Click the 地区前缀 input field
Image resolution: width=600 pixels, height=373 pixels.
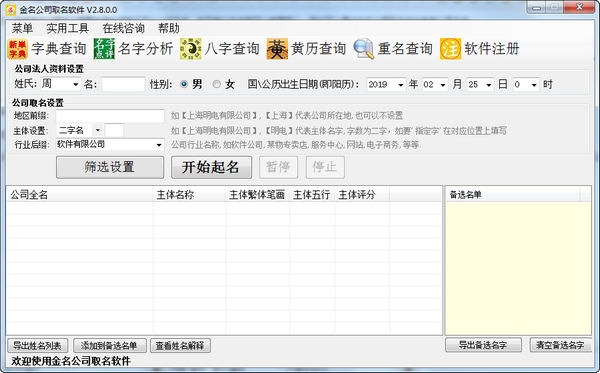click(110, 116)
